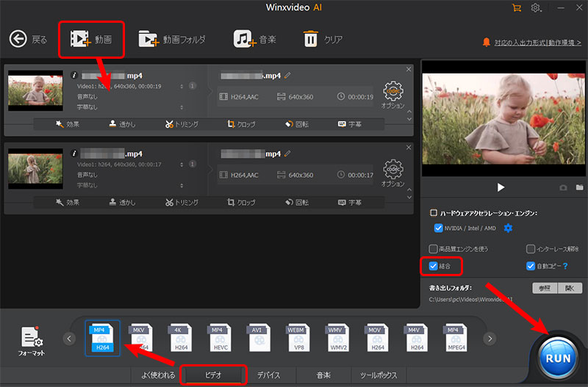Click 回転 rotate for the first video
Image resolution: width=588 pixels, height=387 pixels.
tap(299, 124)
